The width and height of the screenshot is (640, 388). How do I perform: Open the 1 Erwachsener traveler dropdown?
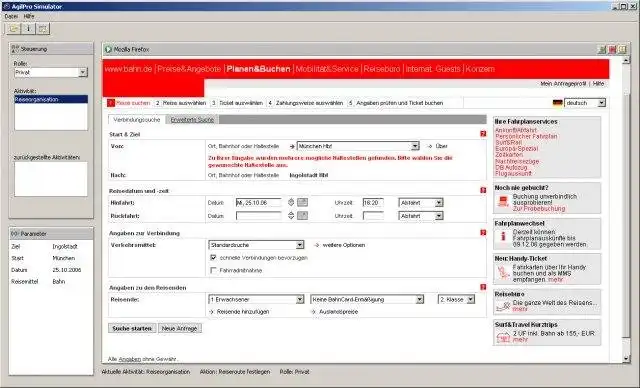point(300,299)
